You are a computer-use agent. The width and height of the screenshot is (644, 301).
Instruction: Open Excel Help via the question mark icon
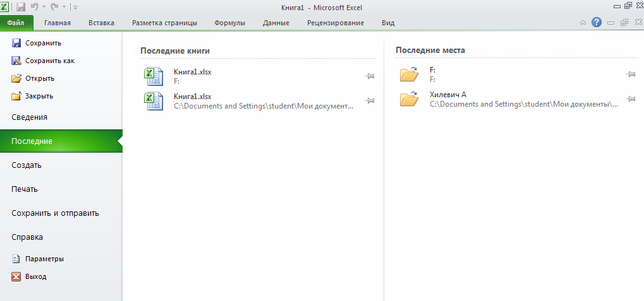tap(597, 22)
